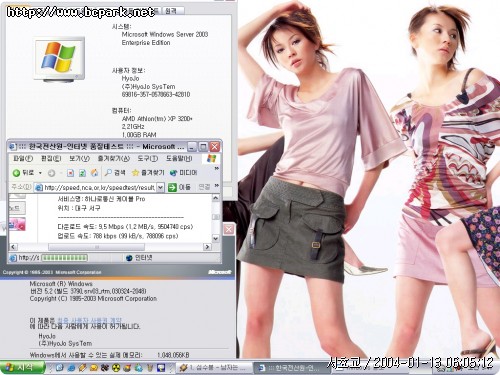Click the greyed Forward arrow icon in Internet Explorer
Screen dimensions: 500x375
coord(51,173)
